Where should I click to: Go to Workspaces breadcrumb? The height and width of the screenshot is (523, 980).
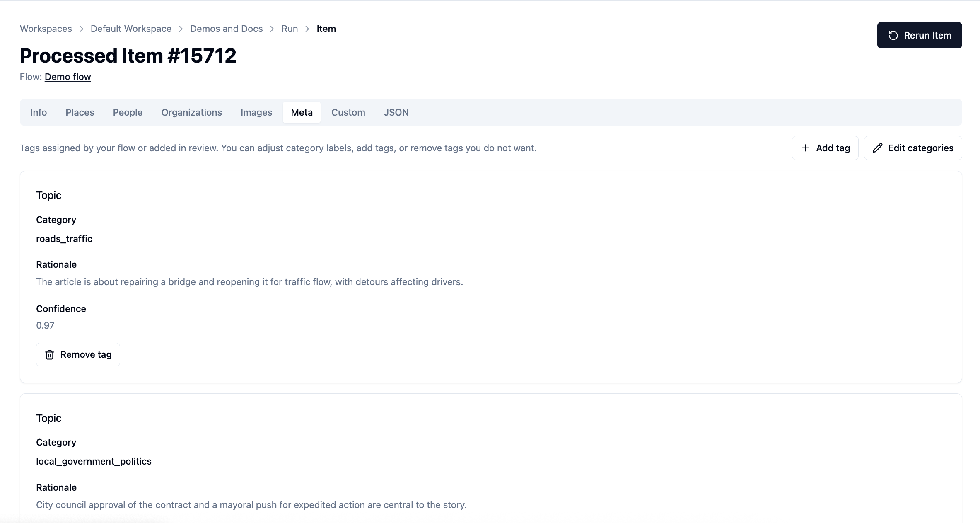pos(46,29)
